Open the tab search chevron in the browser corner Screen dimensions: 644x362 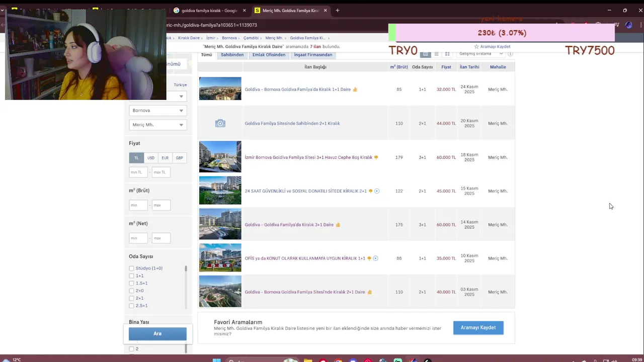click(x=2, y=10)
